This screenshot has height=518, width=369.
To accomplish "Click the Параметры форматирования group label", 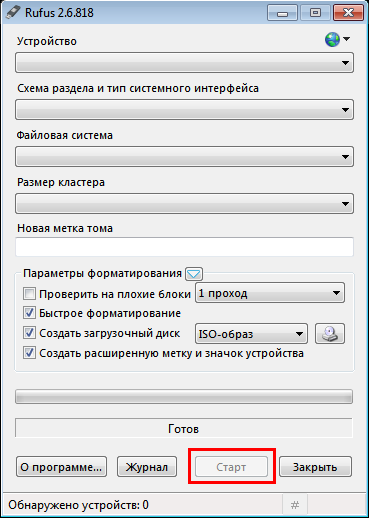I will [103, 273].
